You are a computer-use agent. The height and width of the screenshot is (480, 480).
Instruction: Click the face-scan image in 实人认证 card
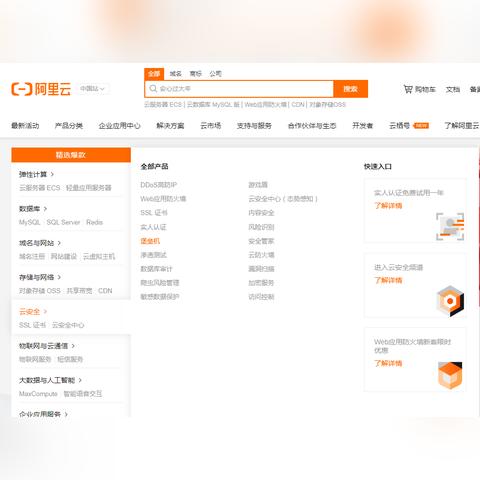pyautogui.click(x=450, y=226)
